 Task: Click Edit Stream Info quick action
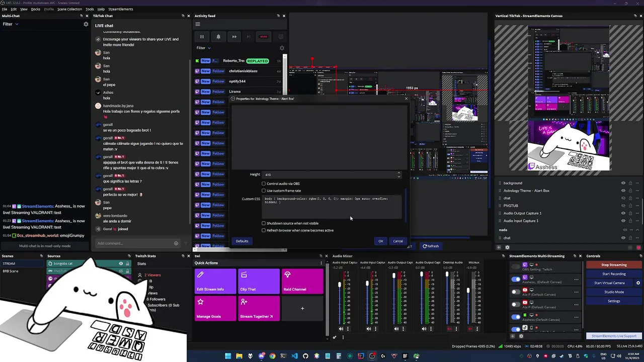(x=215, y=282)
